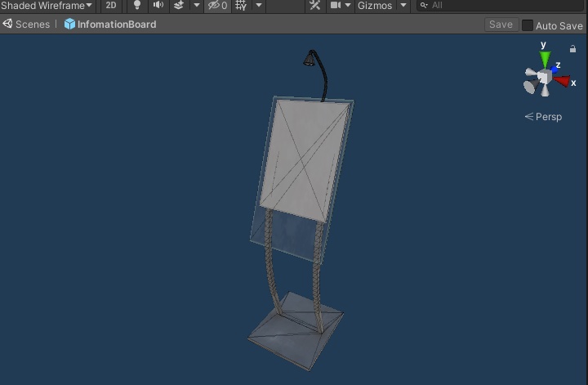Align view to the red X axis cone
The height and width of the screenshot is (385, 588).
(x=562, y=81)
